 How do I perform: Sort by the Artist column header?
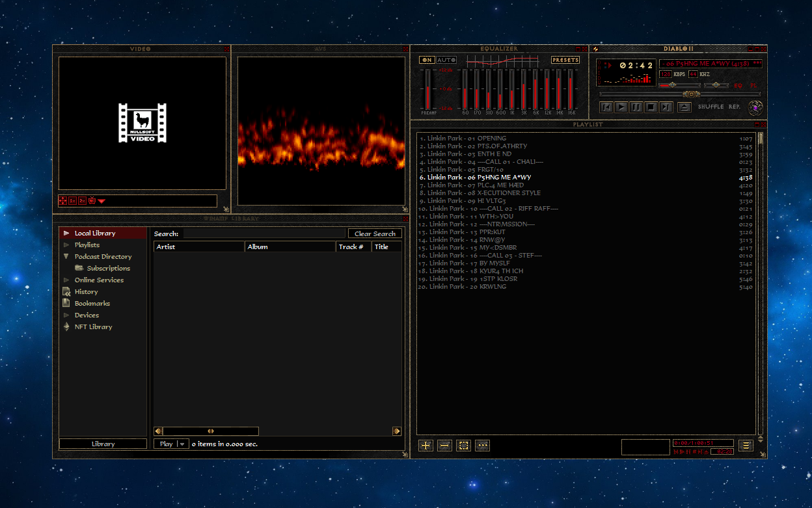tap(199, 247)
